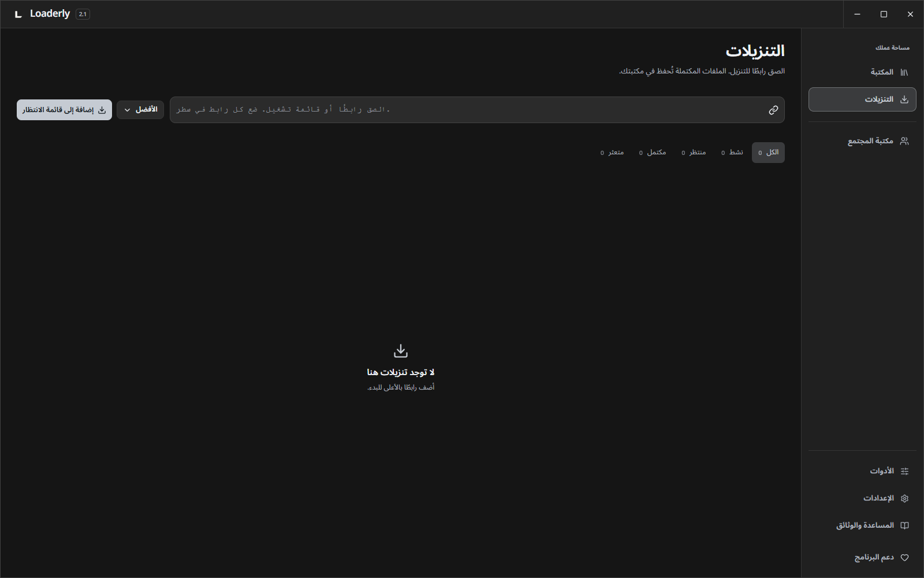Switch to the منتظر (Queued) filter tab

pyautogui.click(x=694, y=153)
